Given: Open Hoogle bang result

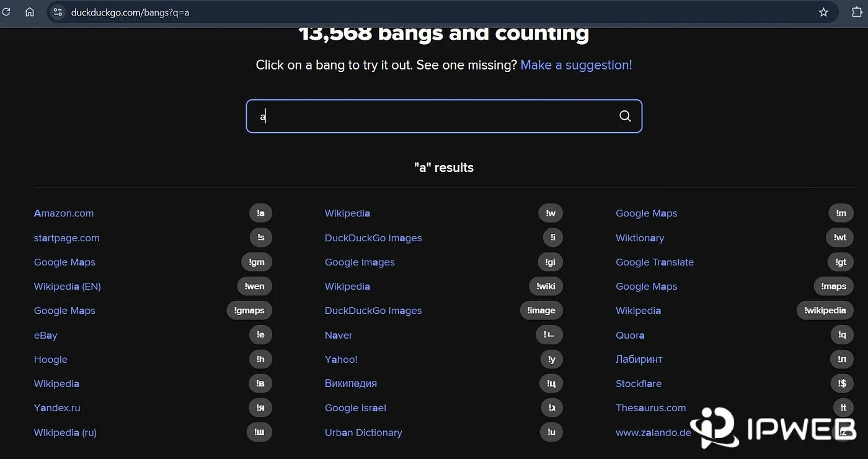Looking at the screenshot, I should pos(50,359).
